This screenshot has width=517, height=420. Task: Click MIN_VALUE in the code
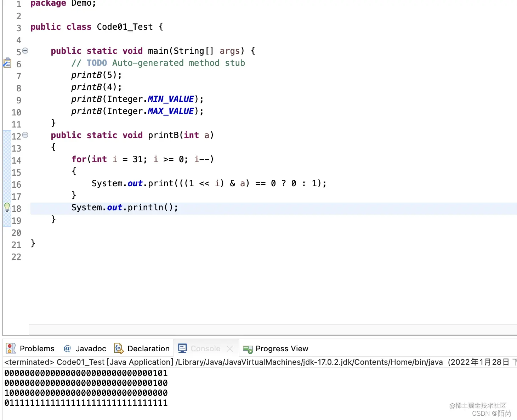[x=171, y=99]
